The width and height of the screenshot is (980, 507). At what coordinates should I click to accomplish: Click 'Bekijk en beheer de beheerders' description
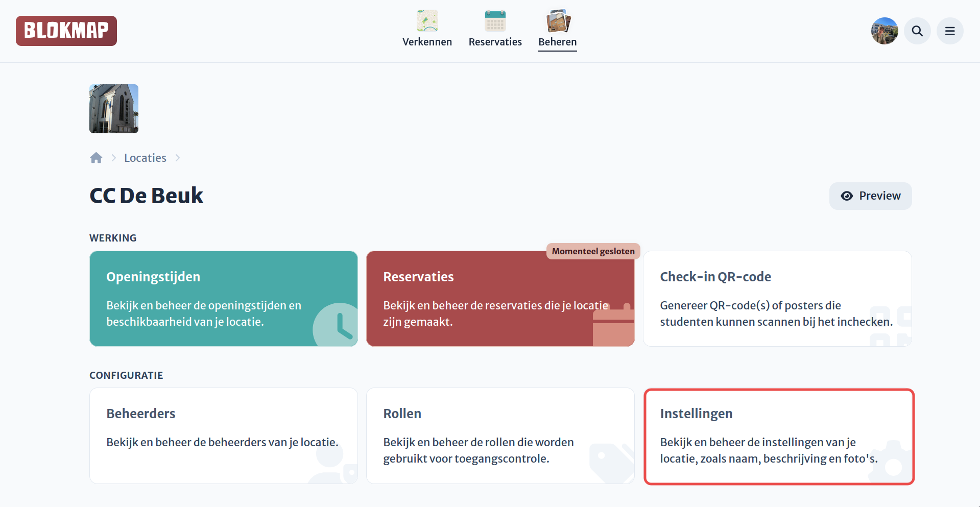(223, 442)
